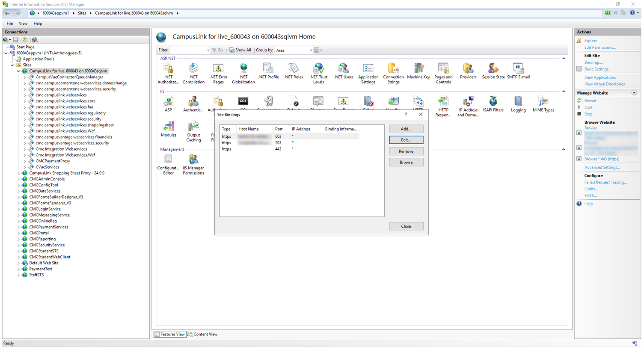644x347 pixels.
Task: Open the Session State feature
Action: point(493,71)
